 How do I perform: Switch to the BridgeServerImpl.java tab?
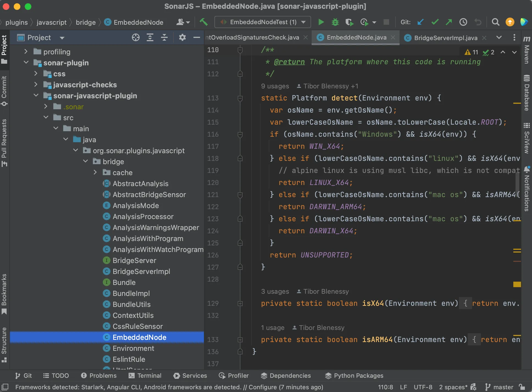[x=445, y=38]
